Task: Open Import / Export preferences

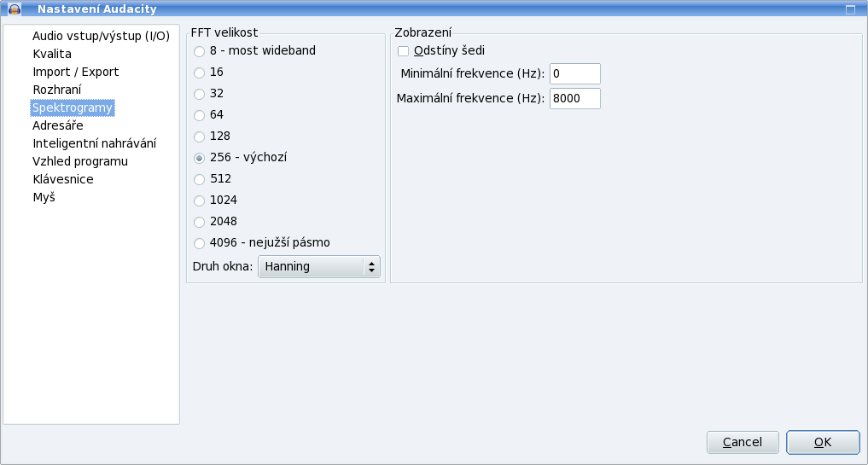Action: pos(76,72)
